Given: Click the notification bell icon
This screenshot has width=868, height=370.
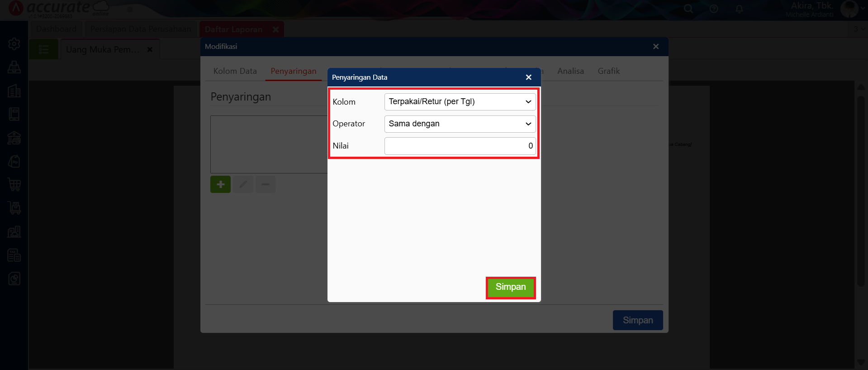Looking at the screenshot, I should click(739, 9).
